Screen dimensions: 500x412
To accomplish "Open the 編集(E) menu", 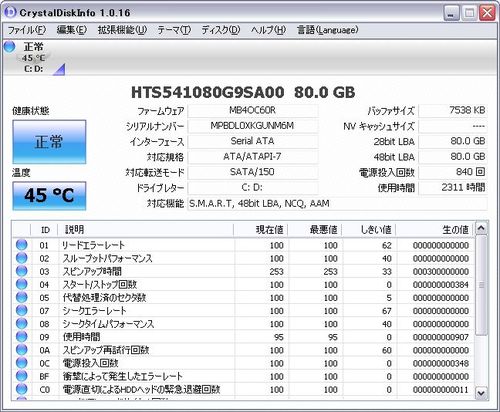I will click(x=72, y=30).
